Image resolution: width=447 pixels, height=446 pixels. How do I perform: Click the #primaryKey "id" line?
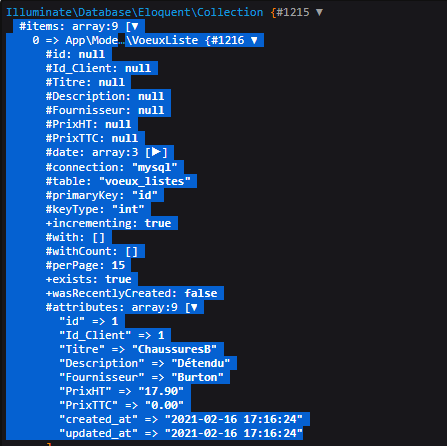101,195
